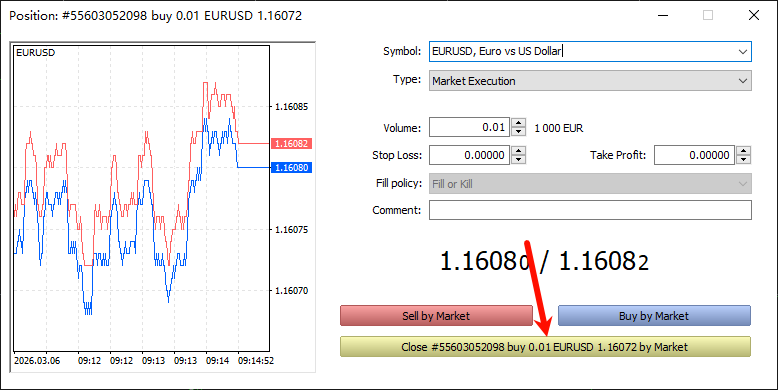Close position #55603052098 by Market

click(x=545, y=347)
